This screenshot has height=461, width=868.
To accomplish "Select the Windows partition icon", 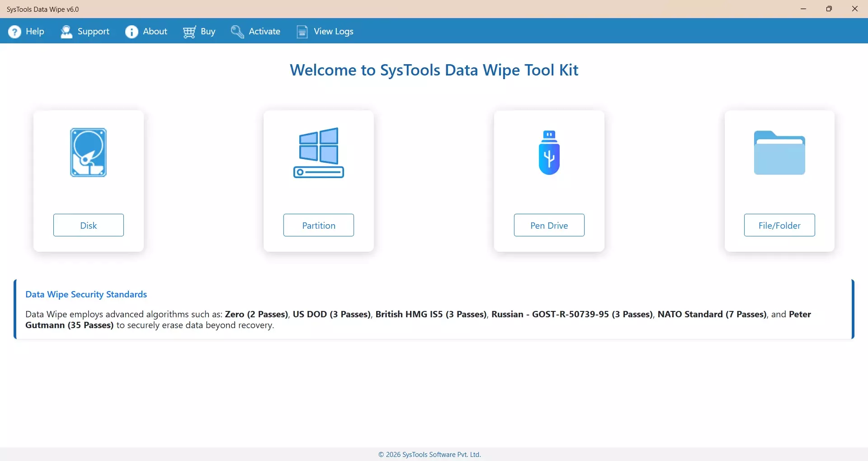I will [319, 152].
